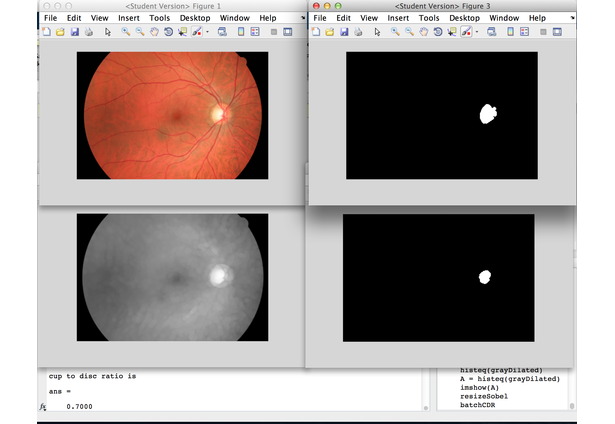The image size is (615, 424).
Task: Open Desktop menu in Figure 3
Action: 464,18
